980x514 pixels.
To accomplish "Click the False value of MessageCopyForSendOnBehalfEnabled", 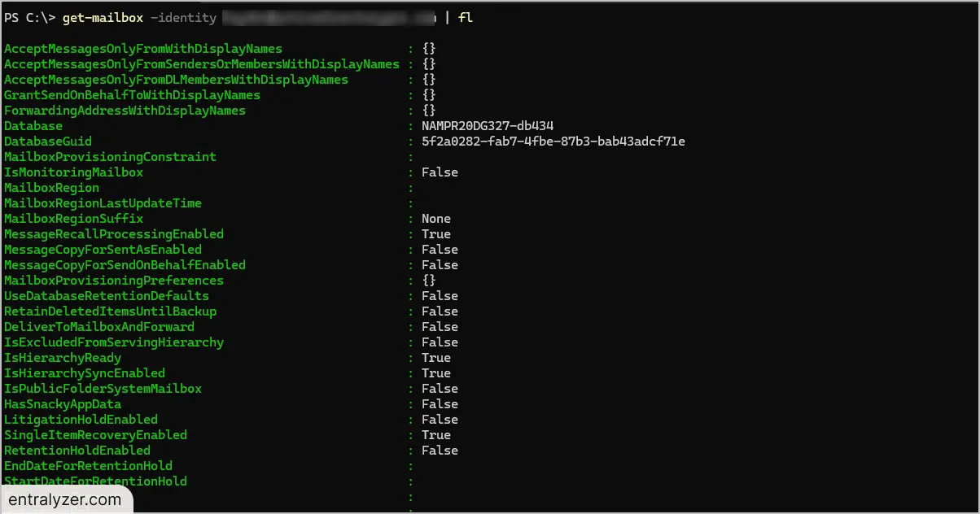I will coord(440,265).
